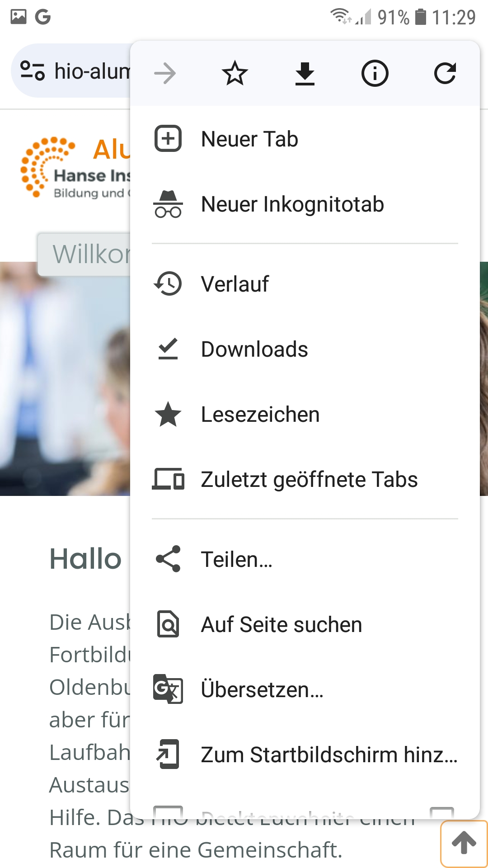Open a Neuer Tab
The height and width of the screenshot is (868, 488).
249,139
